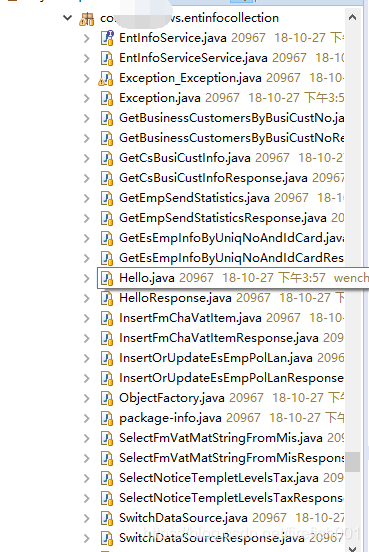Click the GetCsBusiCustInfo.java file icon
Image resolution: width=369 pixels, height=552 pixels.
click(x=107, y=158)
